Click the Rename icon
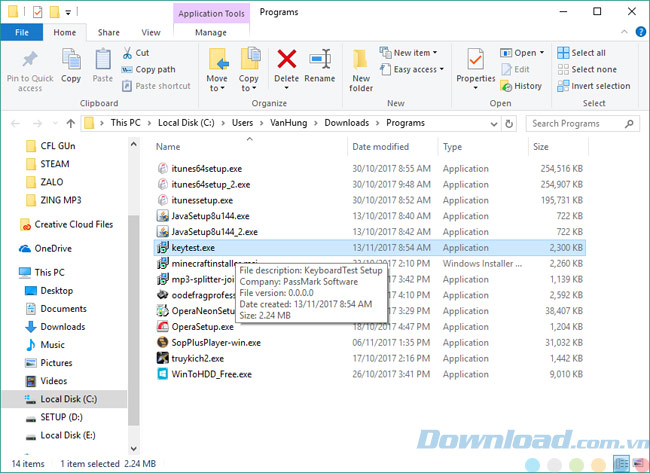The height and width of the screenshot is (473, 650). [x=320, y=59]
